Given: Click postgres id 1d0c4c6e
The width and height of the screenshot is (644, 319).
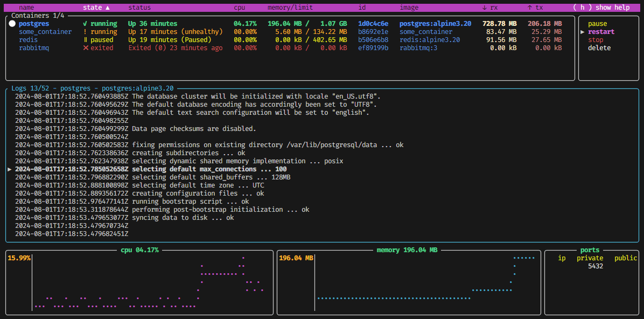Looking at the screenshot, I should pos(373,24).
